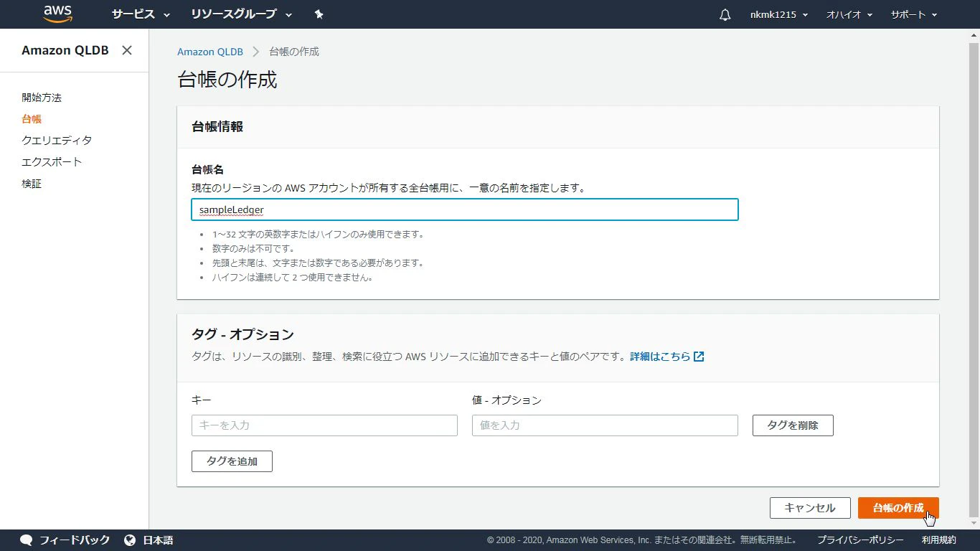Click the Amazon QLDB breadcrumb link
Image resolution: width=980 pixels, height=551 pixels.
[210, 52]
